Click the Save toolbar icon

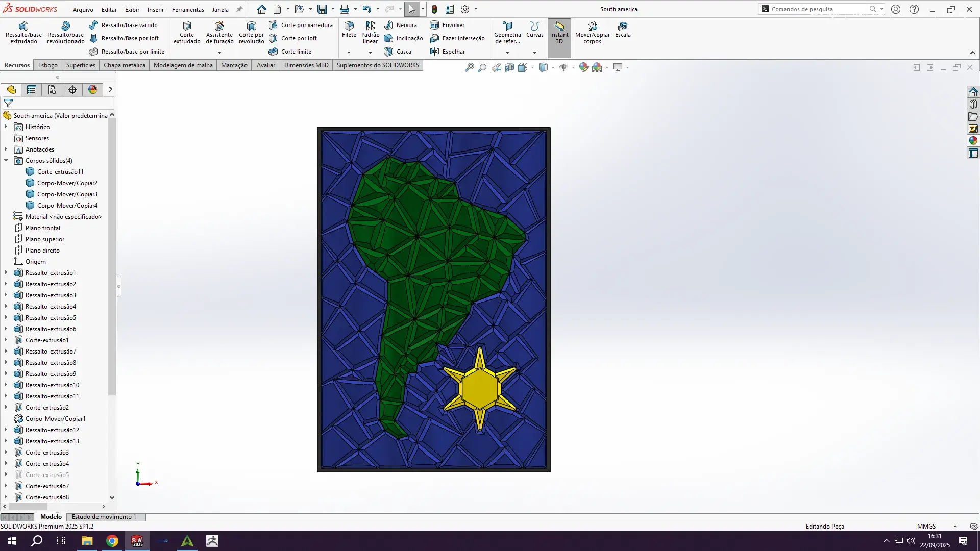click(322, 9)
